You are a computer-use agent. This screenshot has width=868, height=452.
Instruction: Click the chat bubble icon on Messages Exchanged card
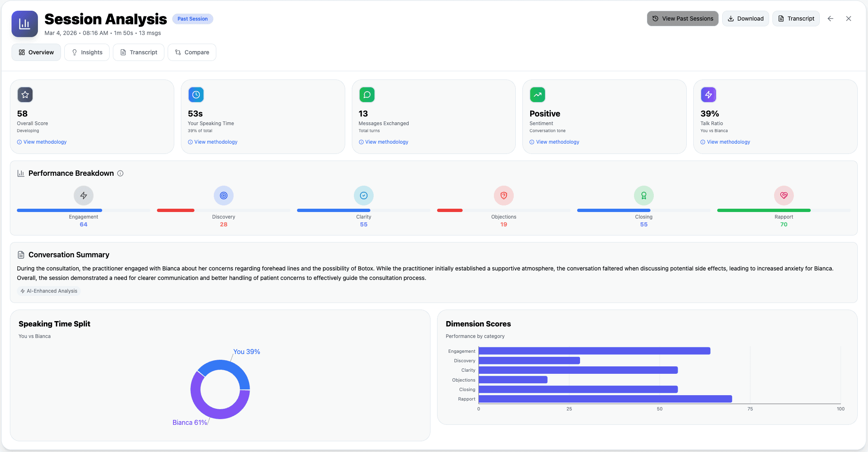point(367,95)
